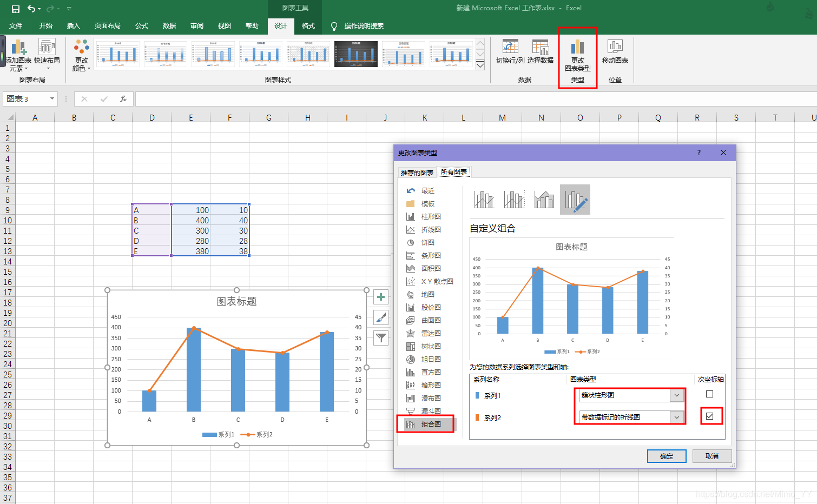The height and width of the screenshot is (504, 817).
Task: Select Treemap chart category
Action: coord(431,347)
